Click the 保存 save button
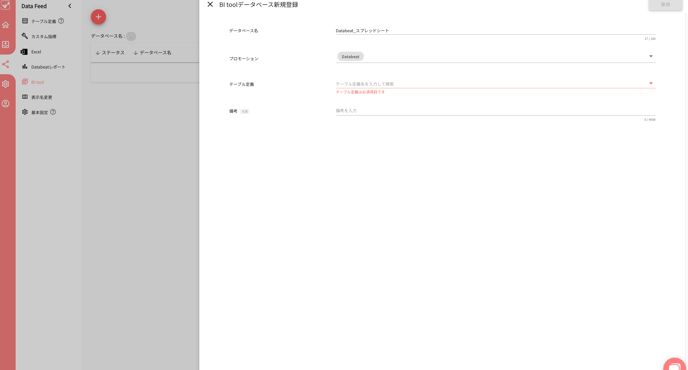This screenshot has height=370, width=688. coord(665,4)
